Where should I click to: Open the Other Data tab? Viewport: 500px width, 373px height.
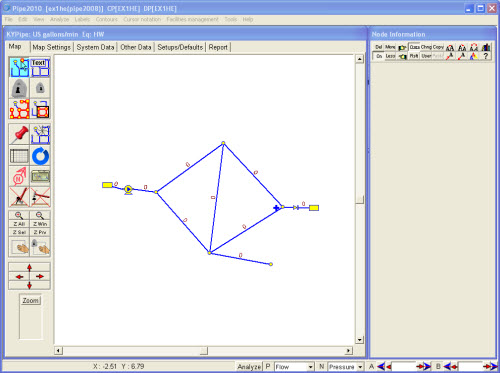[x=136, y=47]
